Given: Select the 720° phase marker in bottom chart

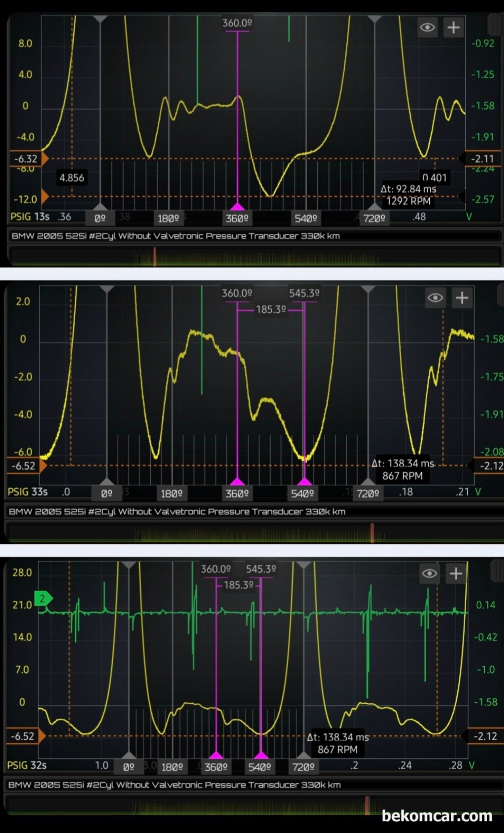Looking at the screenshot, I should [x=303, y=767].
